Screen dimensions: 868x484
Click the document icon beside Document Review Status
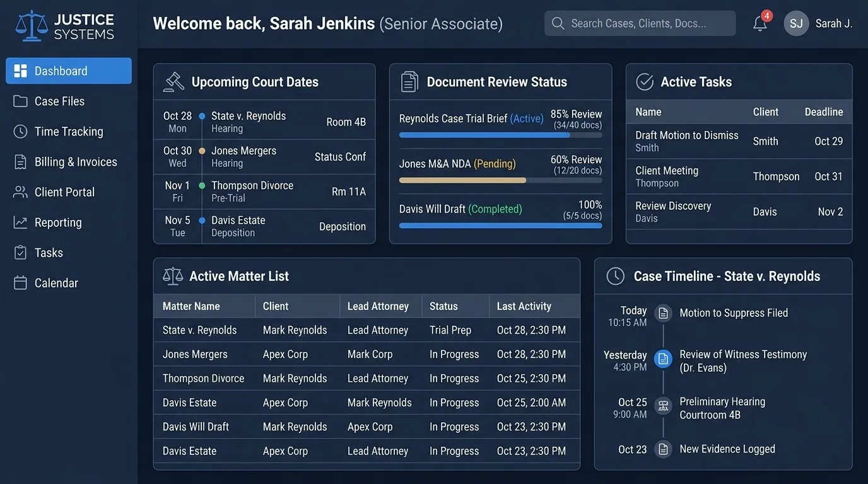coord(410,82)
